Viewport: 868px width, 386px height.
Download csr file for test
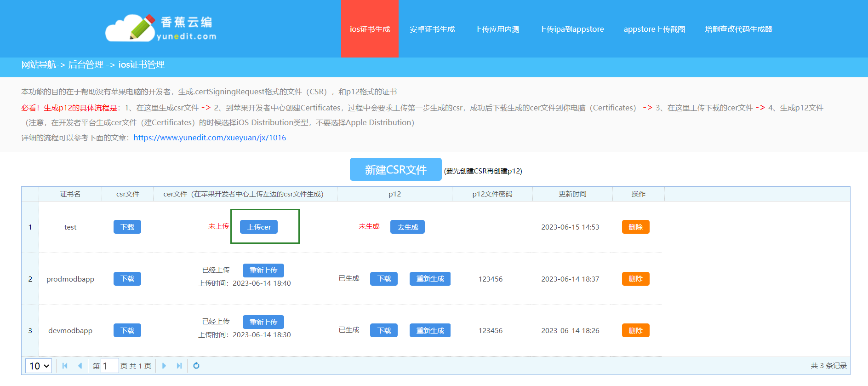(127, 227)
